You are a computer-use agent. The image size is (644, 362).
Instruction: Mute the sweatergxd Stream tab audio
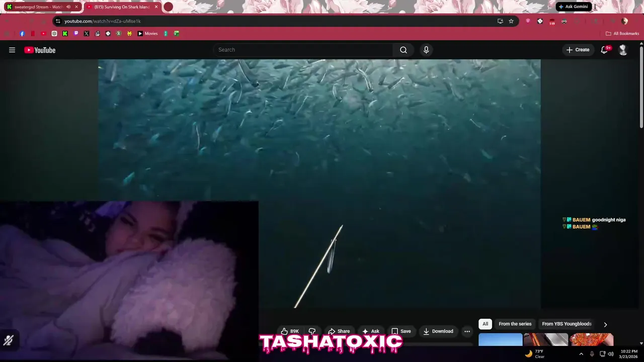[68, 7]
